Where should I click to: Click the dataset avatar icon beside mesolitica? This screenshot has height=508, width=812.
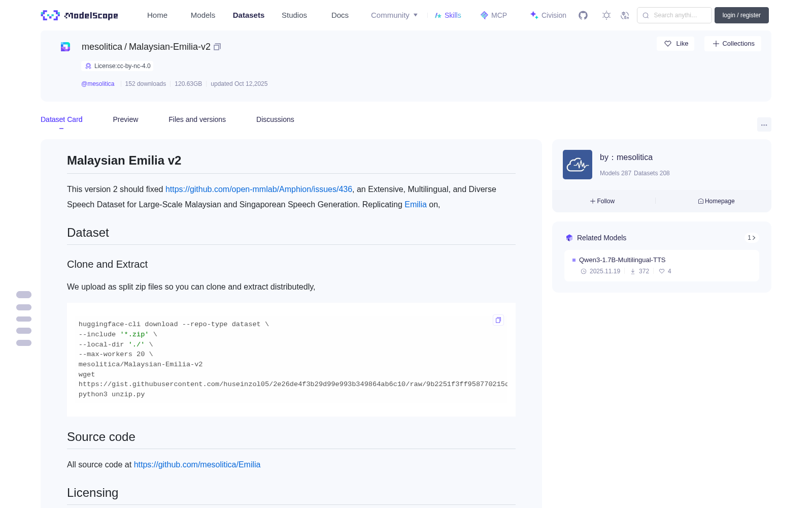(65, 47)
